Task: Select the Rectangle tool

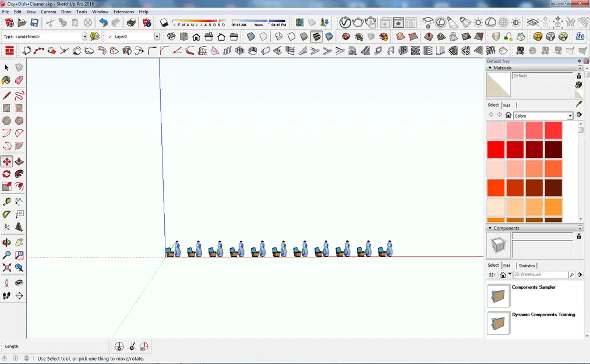Action: click(7, 107)
